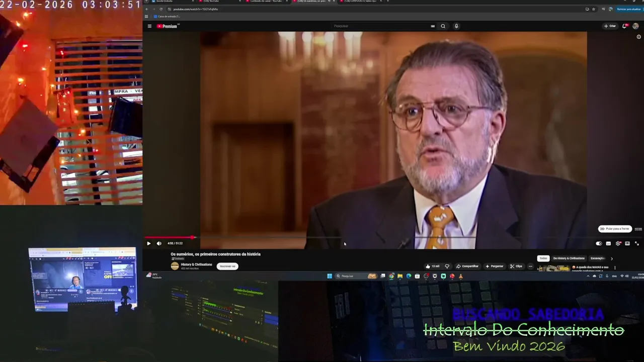
Task: Open the VLC cone taskbar icon
Action: (x=460, y=276)
